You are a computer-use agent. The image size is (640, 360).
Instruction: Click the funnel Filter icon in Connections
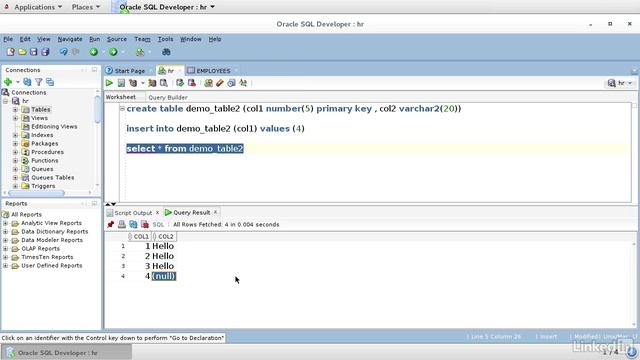coord(38,82)
